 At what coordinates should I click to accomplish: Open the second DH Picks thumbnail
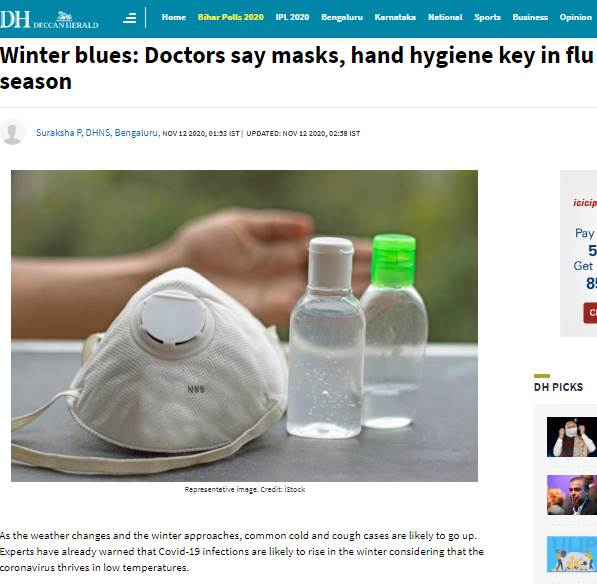coord(572,495)
